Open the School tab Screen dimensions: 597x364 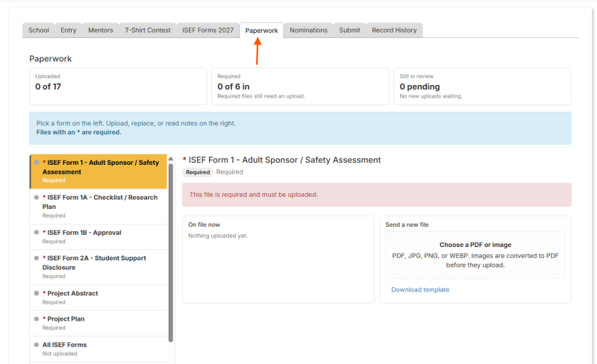pyautogui.click(x=39, y=30)
